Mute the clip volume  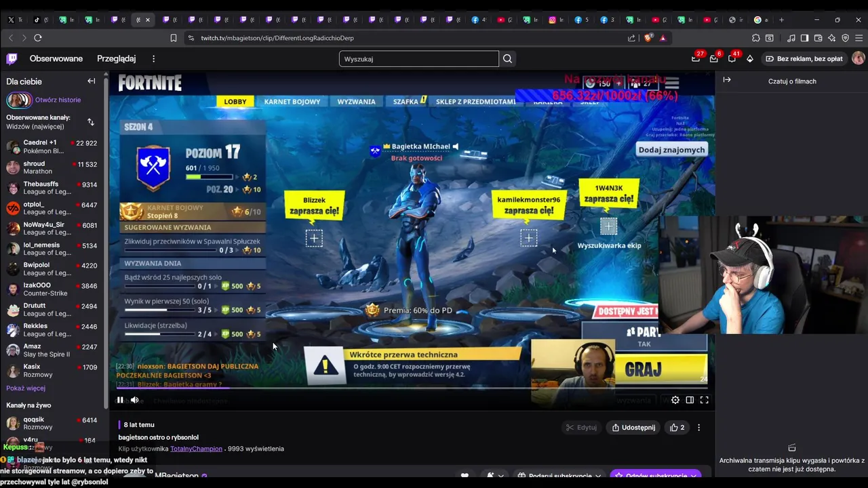tap(134, 400)
